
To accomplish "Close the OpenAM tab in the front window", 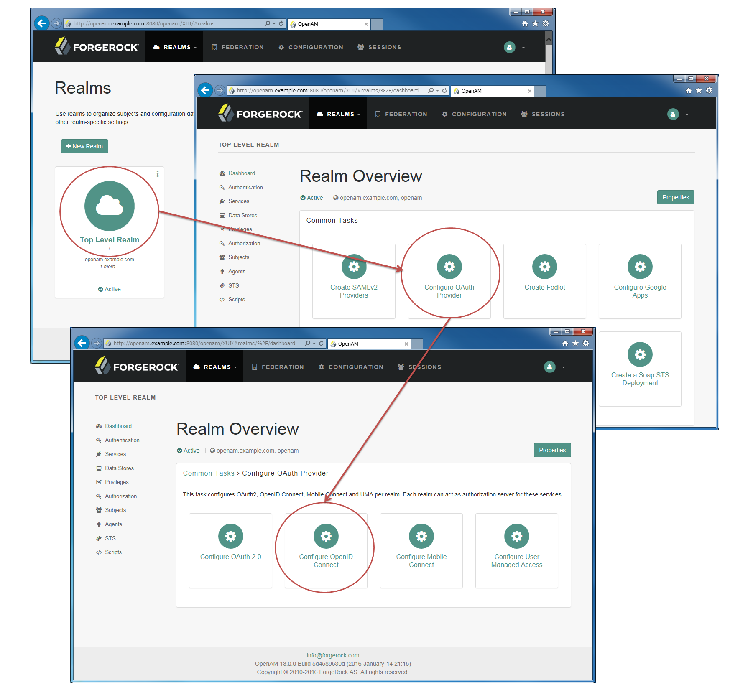I will (406, 344).
